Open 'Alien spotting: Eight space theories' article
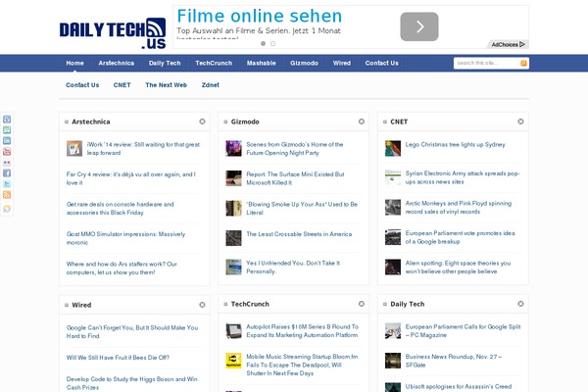Screen dimensions: 588x392 tap(458, 268)
